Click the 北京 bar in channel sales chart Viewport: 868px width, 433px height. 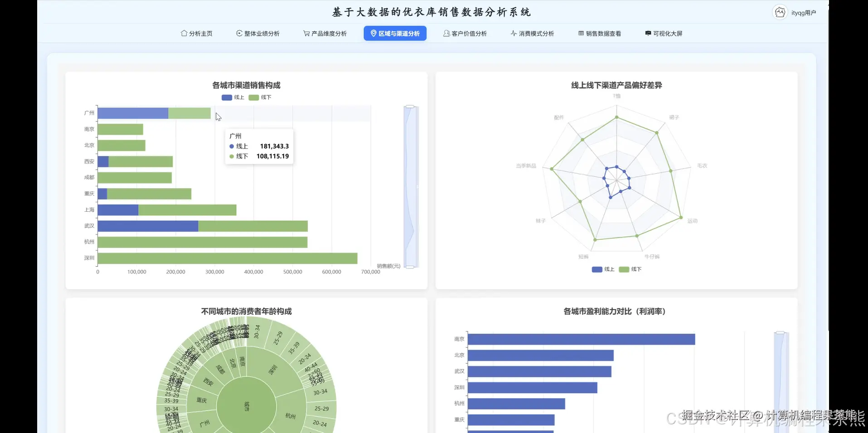click(121, 146)
